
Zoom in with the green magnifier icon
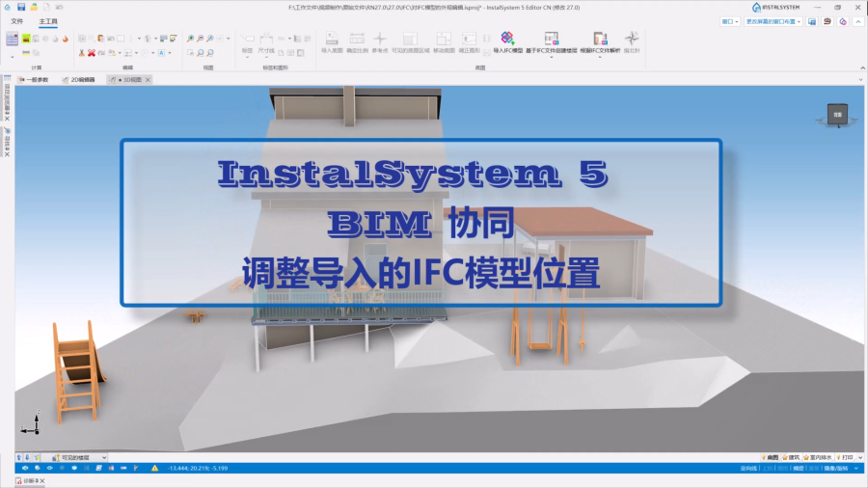coord(190,39)
